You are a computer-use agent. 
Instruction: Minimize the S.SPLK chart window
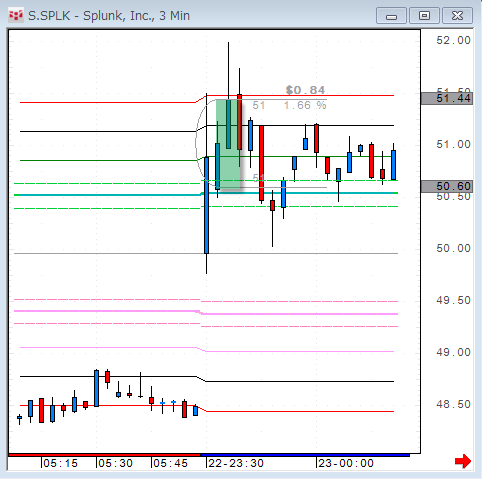coord(391,16)
